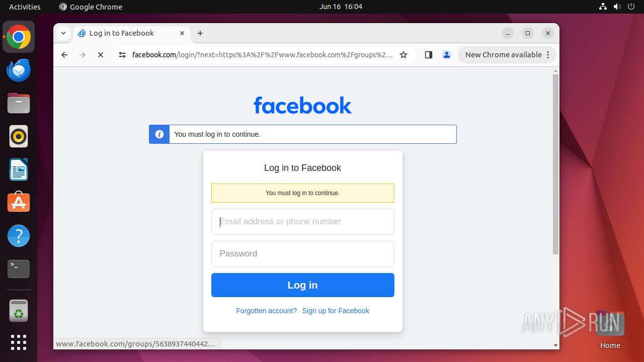Open a new tab with plus button
Screen dimensions: 644x362
tap(200, 33)
